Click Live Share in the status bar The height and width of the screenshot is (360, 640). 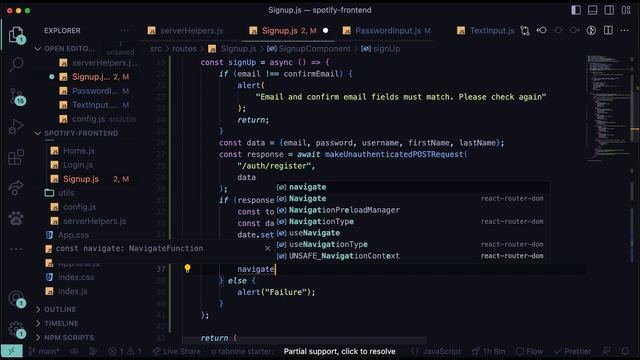(x=176, y=351)
